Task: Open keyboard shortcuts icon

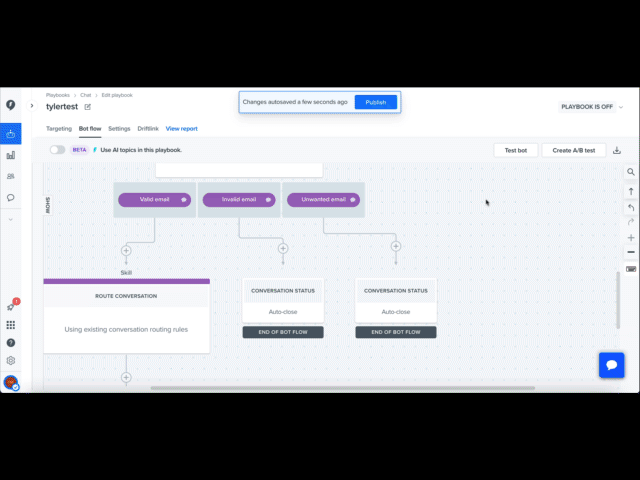Action: click(631, 269)
